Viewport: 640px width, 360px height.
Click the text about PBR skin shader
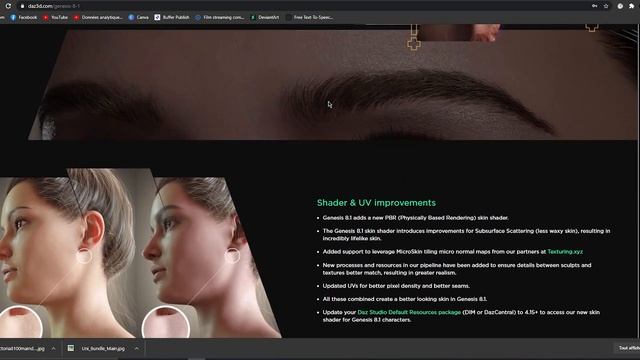tap(416, 218)
